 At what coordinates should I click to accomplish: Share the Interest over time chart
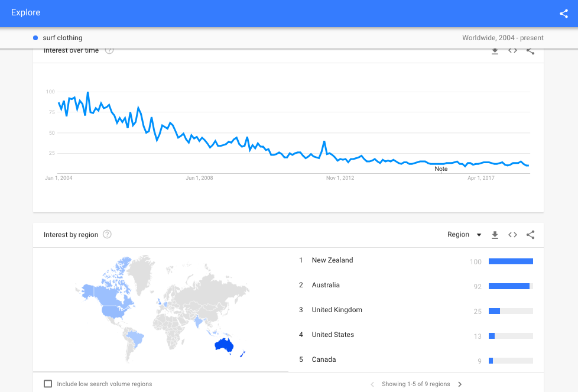[x=530, y=51]
